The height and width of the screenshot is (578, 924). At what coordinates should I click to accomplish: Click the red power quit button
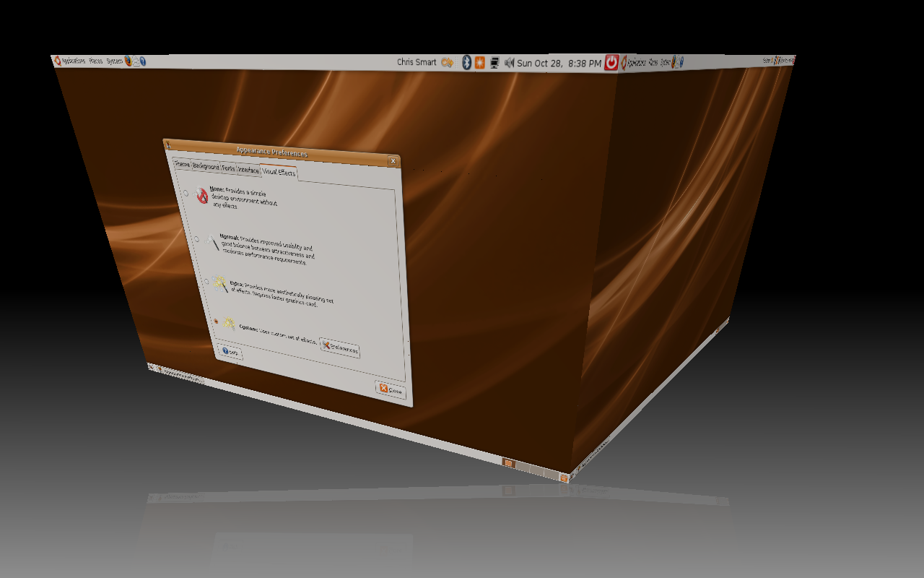(611, 63)
